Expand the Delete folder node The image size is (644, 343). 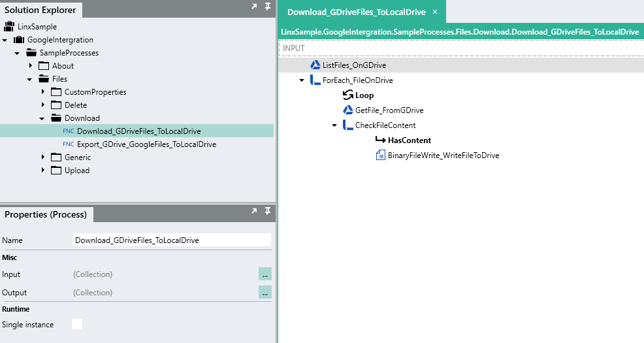(43, 105)
